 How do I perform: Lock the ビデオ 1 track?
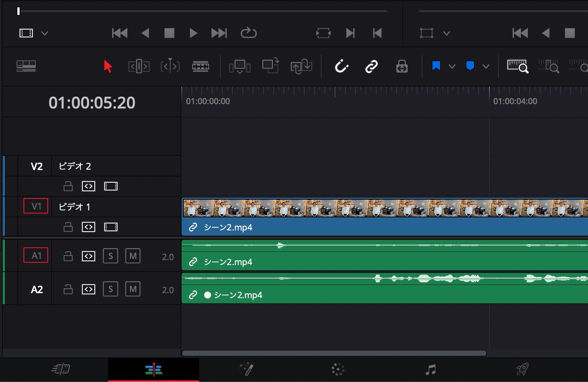pyautogui.click(x=68, y=227)
